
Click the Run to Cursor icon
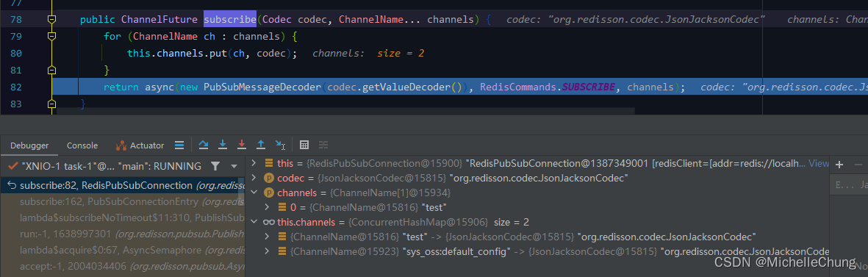280,145
